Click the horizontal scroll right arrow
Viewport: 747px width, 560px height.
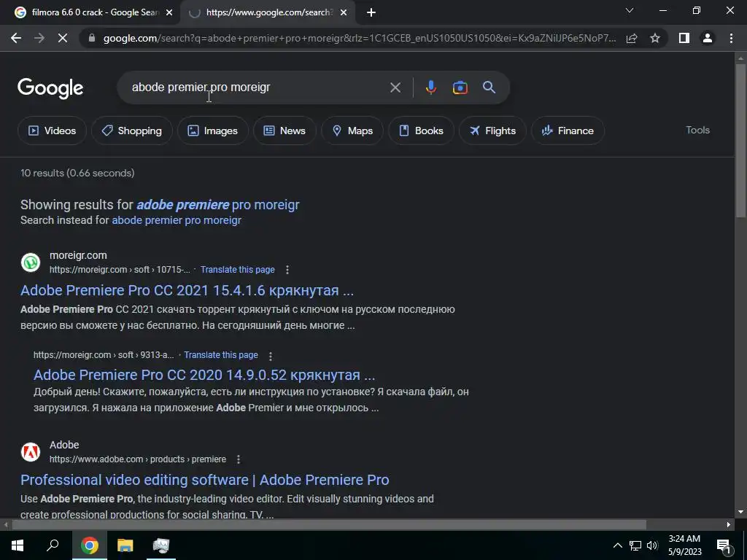[x=729, y=525]
